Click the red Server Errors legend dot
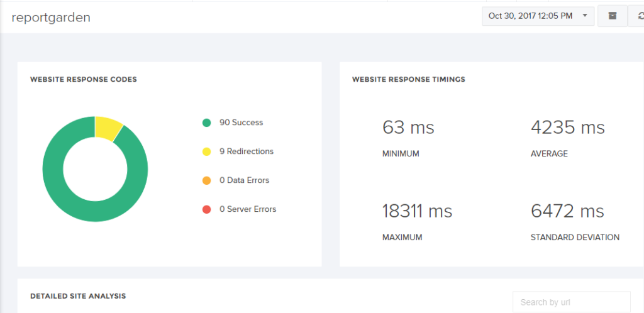This screenshot has height=313, width=644. [206, 209]
